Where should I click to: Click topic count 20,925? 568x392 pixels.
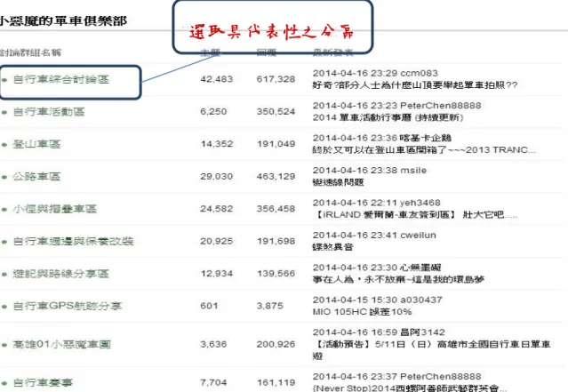(x=217, y=241)
